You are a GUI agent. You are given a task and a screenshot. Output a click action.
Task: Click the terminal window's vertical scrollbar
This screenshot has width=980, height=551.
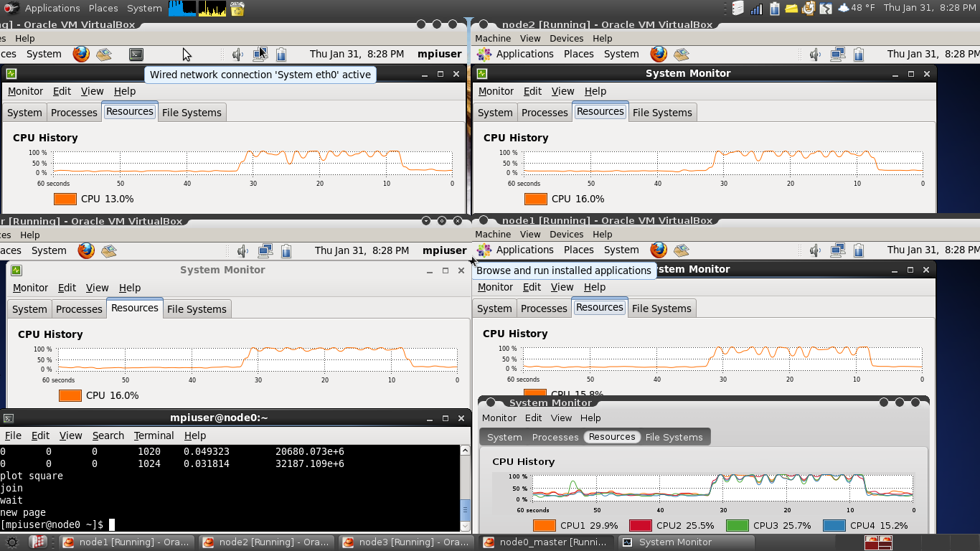[x=465, y=488]
